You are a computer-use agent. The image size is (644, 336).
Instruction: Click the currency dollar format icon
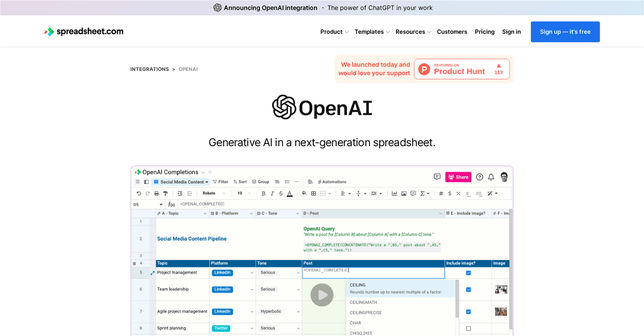(x=450, y=193)
